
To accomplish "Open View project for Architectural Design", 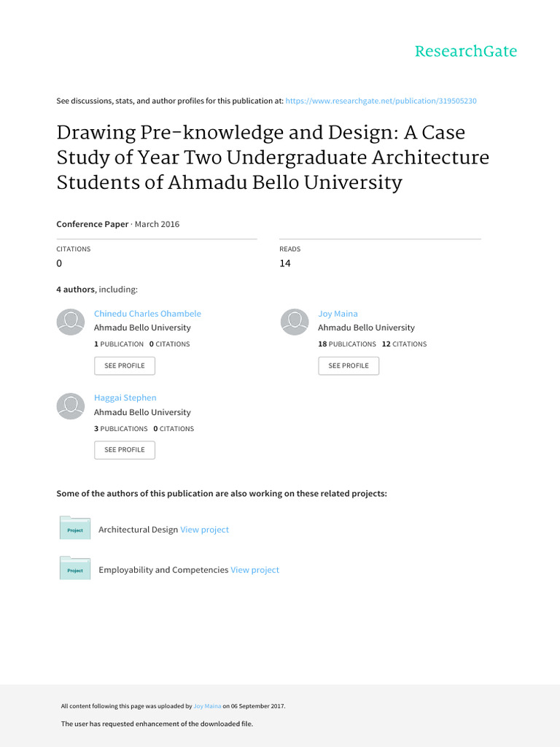I will pyautogui.click(x=205, y=530).
